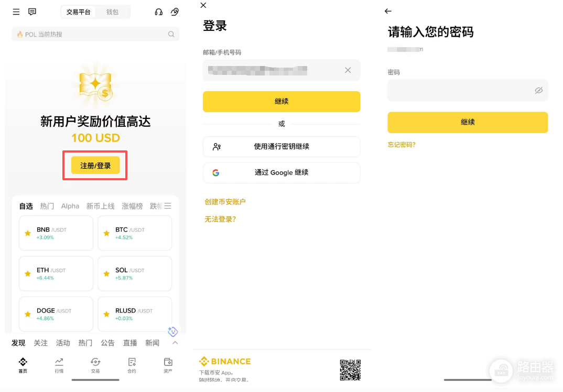
Task: Toggle the DOGE favorite star
Action: click(28, 314)
